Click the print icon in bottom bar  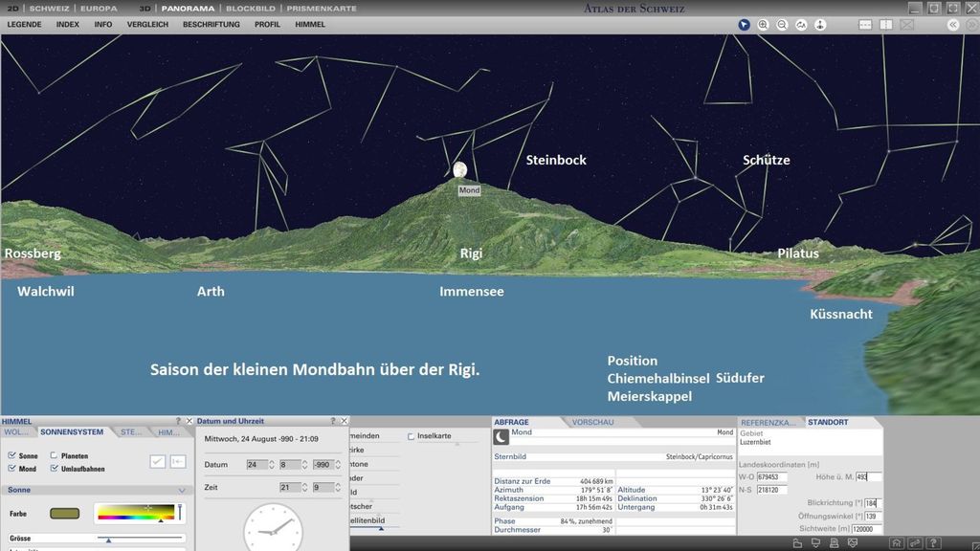click(834, 543)
